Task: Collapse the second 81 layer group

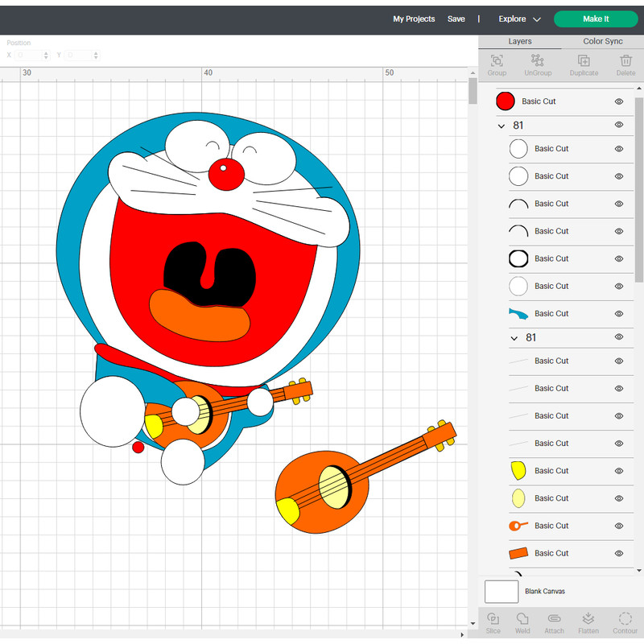Action: point(514,337)
